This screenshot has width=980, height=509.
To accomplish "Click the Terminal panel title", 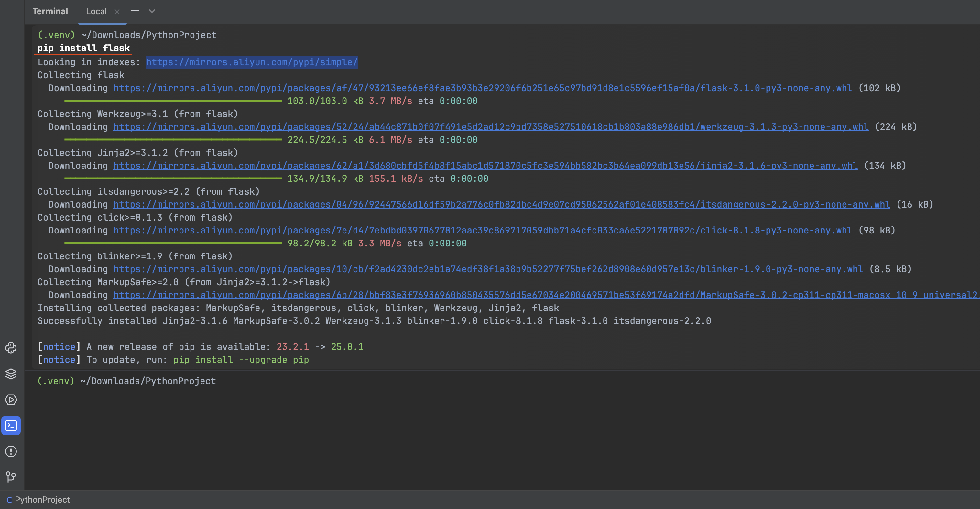I will coord(50,11).
